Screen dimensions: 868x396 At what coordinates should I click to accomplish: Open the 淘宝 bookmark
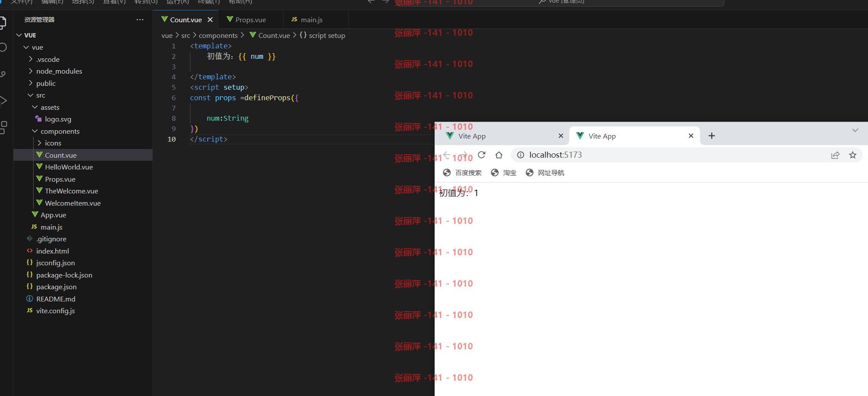503,173
